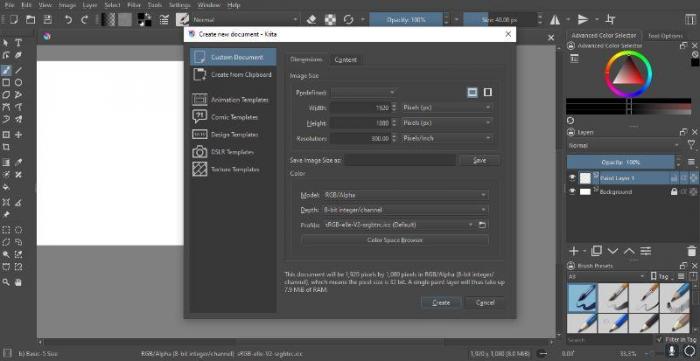Click the Create button
700x361 pixels.
[x=441, y=303]
